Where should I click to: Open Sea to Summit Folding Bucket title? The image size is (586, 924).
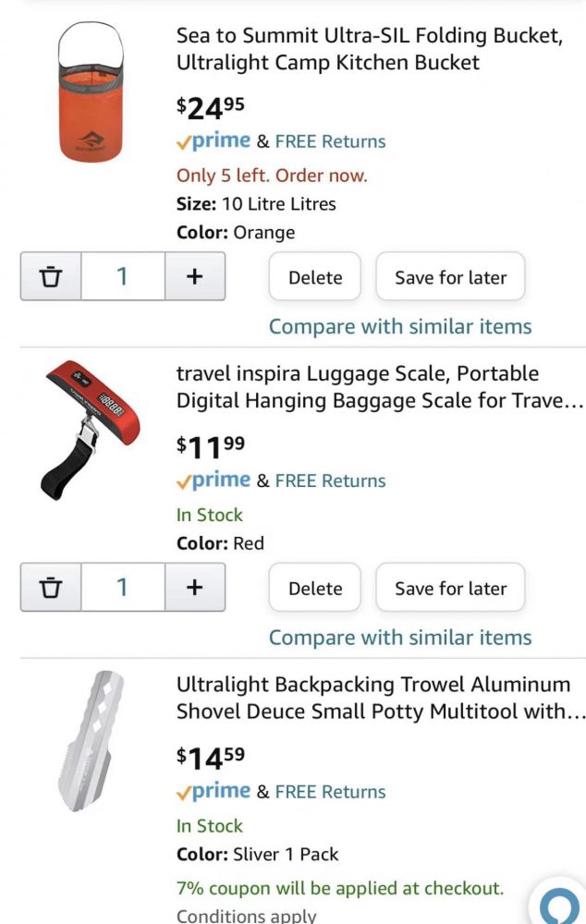point(369,49)
